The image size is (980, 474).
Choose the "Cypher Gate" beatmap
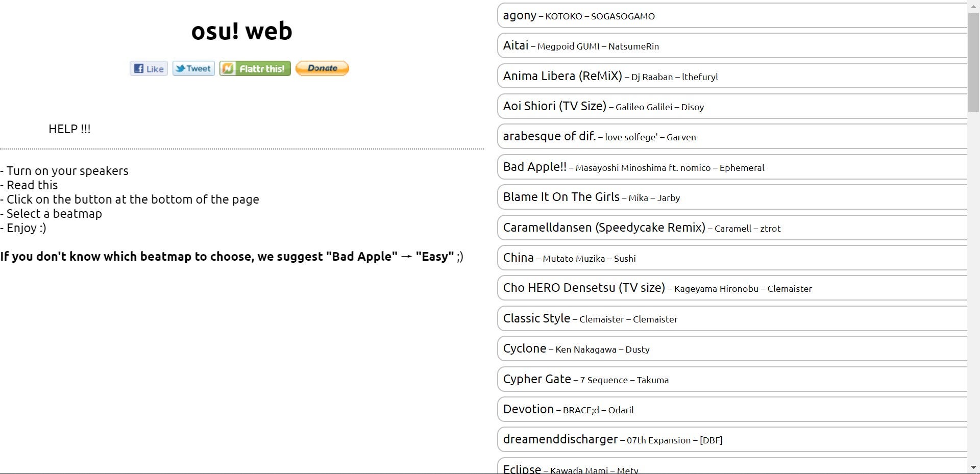point(732,379)
